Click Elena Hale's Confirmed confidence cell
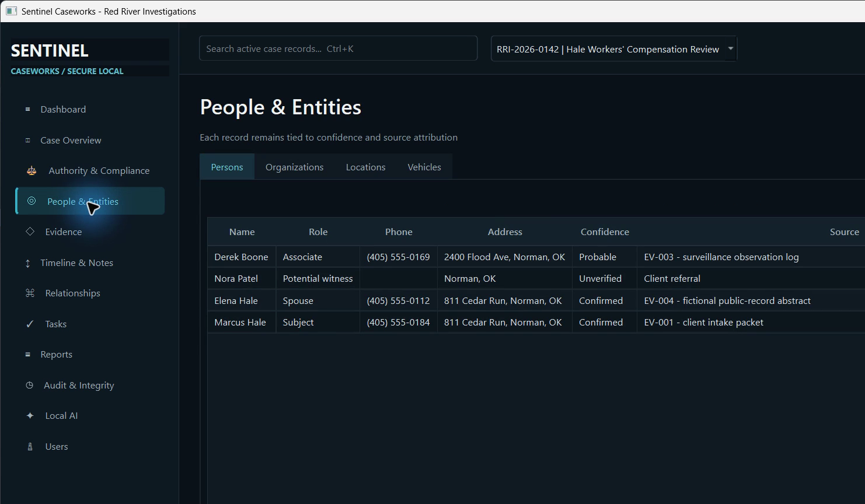This screenshot has width=865, height=504. pyautogui.click(x=605, y=300)
